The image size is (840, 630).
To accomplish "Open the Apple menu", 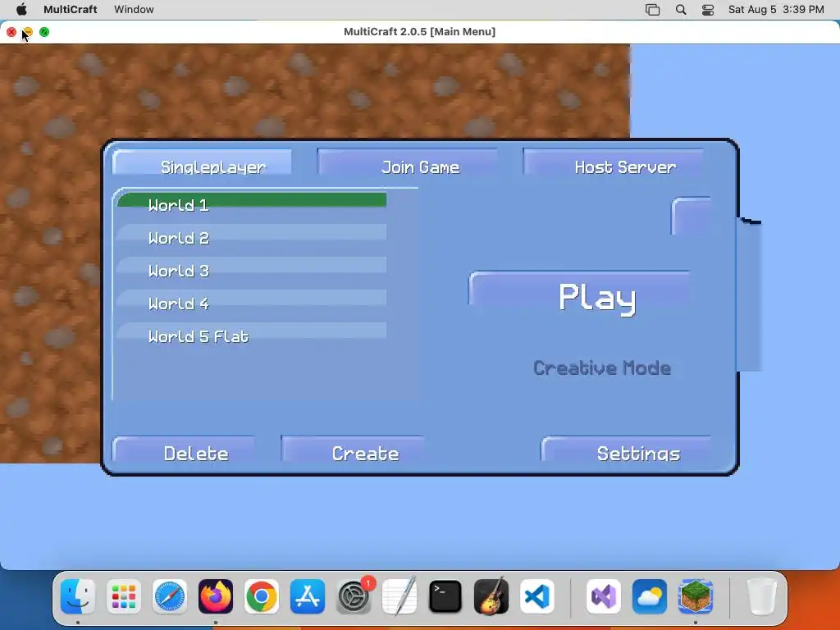I will click(21, 9).
